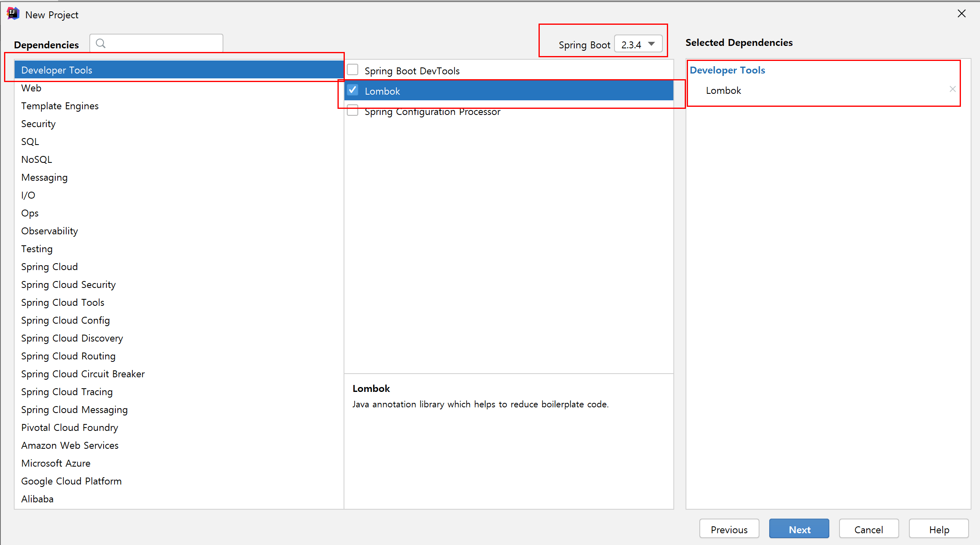Viewport: 980px width, 545px height.
Task: Select the Spring Cloud category
Action: [179, 266]
